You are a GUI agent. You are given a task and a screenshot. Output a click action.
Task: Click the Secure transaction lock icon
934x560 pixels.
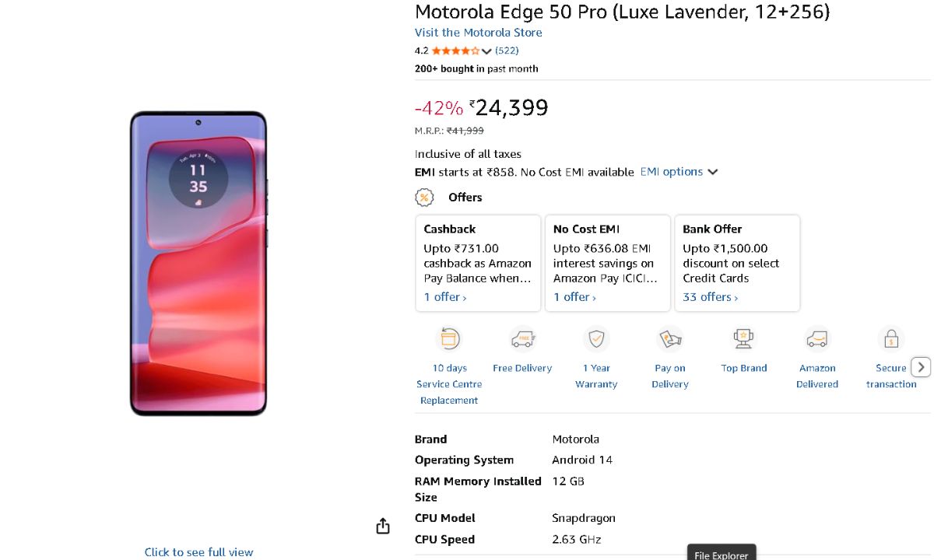coord(891,339)
